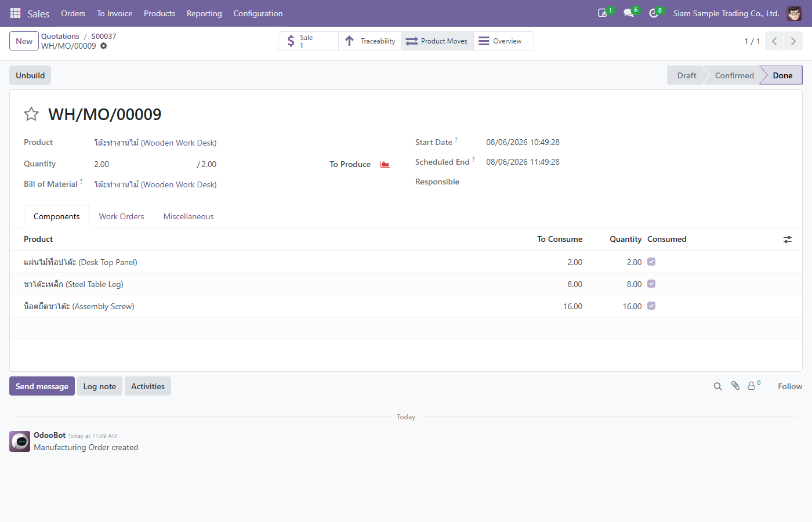Open the Reporting menu
The image size is (812, 522).
[204, 13]
